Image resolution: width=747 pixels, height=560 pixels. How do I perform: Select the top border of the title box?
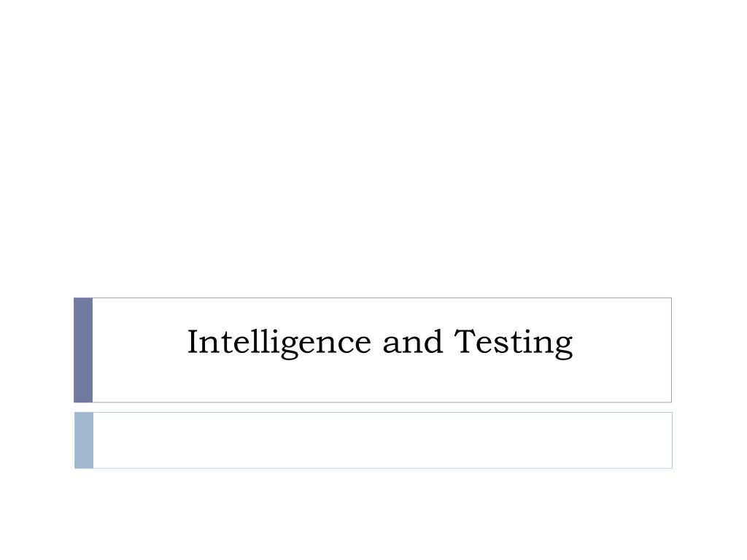point(382,298)
